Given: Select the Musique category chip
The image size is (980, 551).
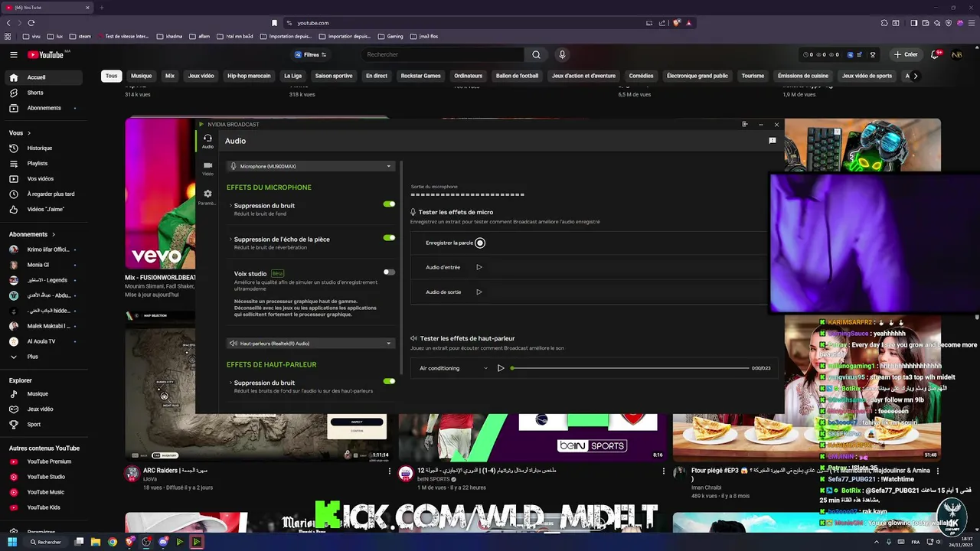Looking at the screenshot, I should click(x=141, y=76).
